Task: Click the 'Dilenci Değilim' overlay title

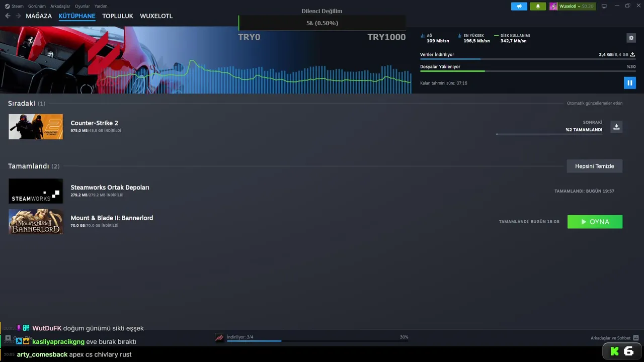Action: click(322, 11)
